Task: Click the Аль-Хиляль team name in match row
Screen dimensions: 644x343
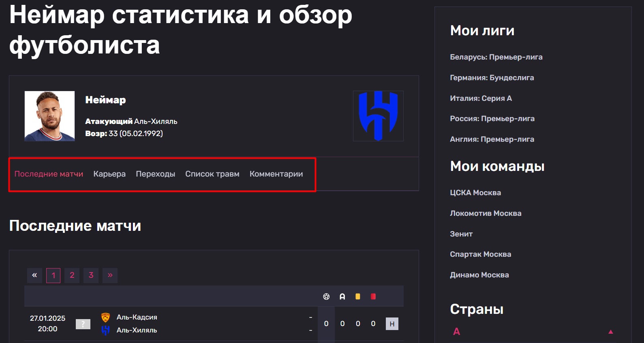Action: pyautogui.click(x=137, y=330)
